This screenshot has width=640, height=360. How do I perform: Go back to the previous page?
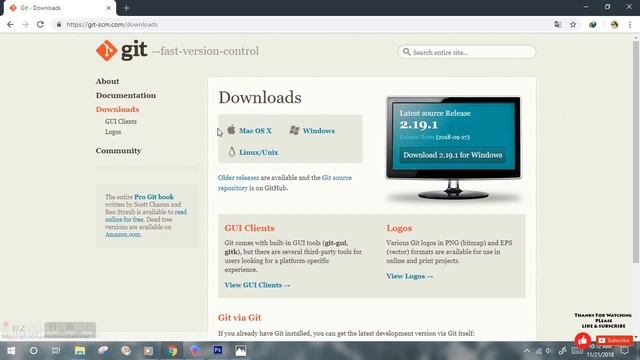point(10,24)
